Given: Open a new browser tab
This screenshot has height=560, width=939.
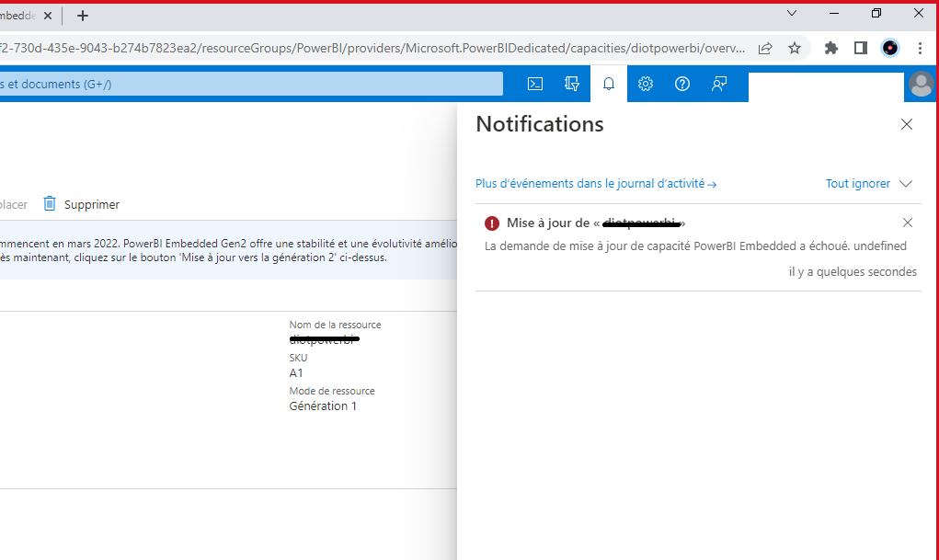Looking at the screenshot, I should pyautogui.click(x=83, y=16).
